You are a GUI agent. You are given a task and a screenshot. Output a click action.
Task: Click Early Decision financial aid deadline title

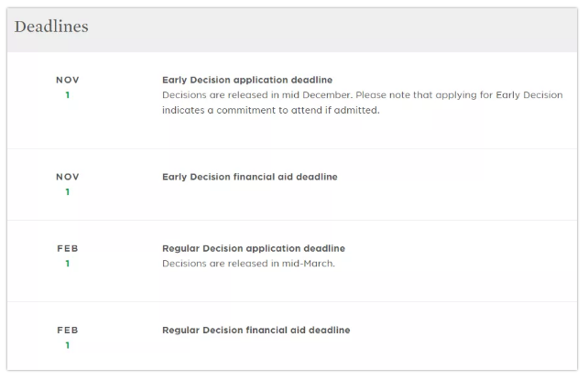click(250, 177)
